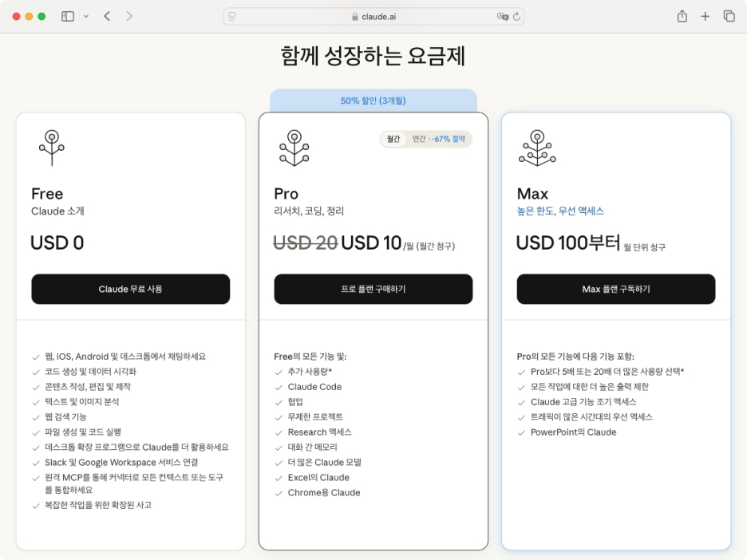Click the Claude 소개 subtitle

tap(57, 211)
